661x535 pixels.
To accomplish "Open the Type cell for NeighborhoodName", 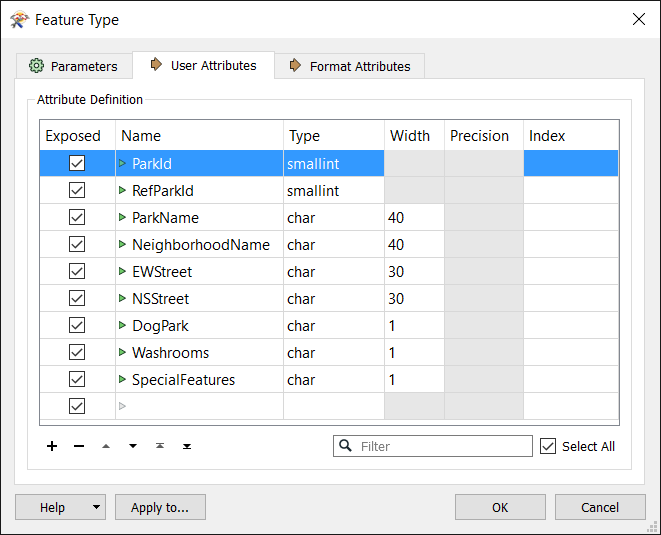I will coord(333,245).
